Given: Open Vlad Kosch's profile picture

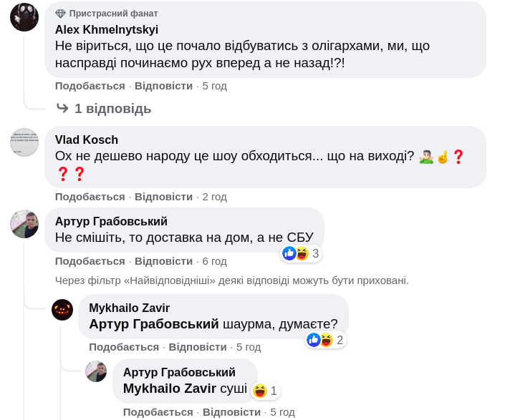Looking at the screenshot, I should coord(24,142).
